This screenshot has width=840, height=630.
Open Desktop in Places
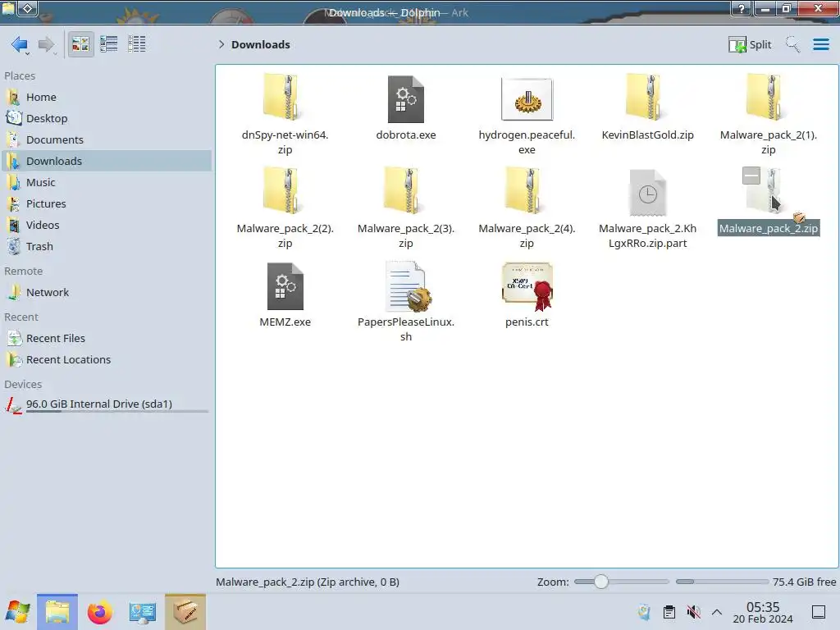pos(107,118)
